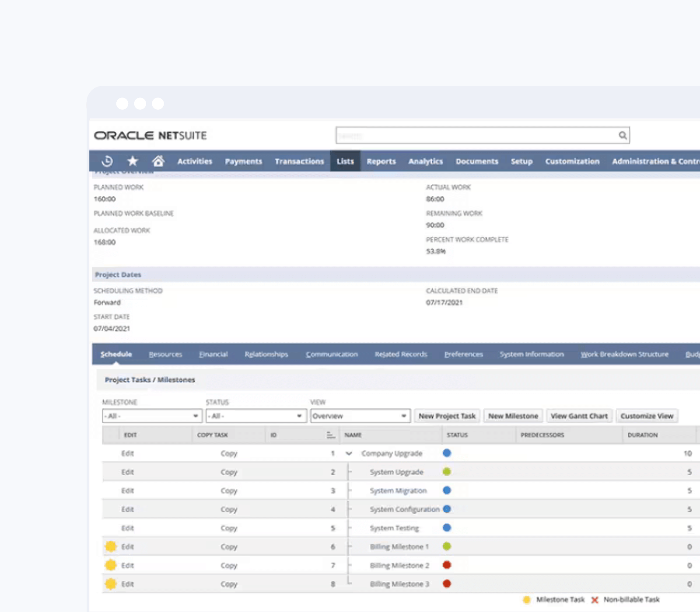The image size is (700, 612).
Task: Open the Administration & Controls menu
Action: [656, 161]
